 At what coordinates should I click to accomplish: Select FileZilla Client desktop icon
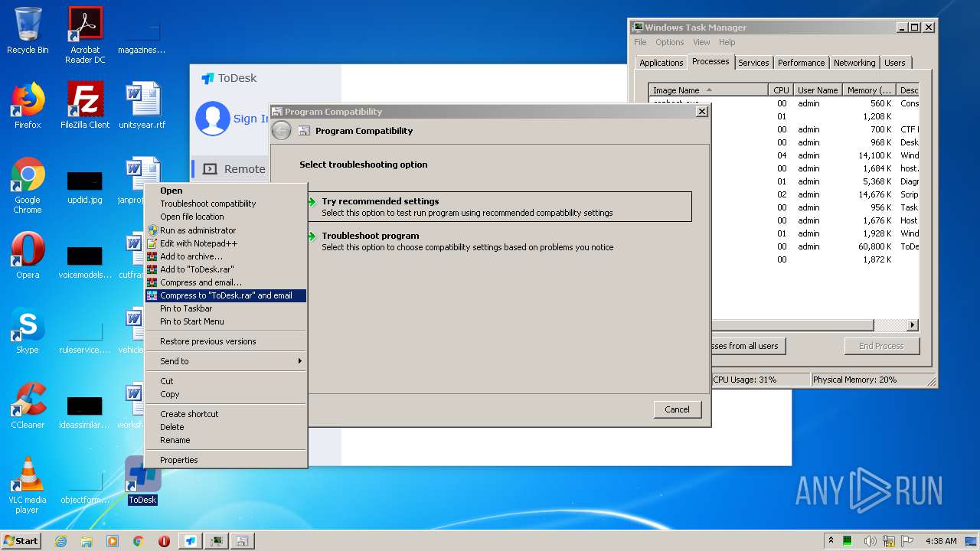pos(85,106)
